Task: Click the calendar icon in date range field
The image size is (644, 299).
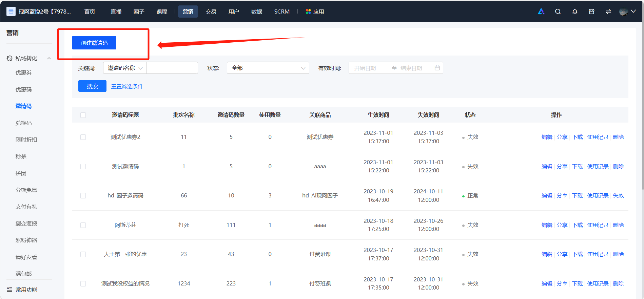Action: (x=437, y=68)
